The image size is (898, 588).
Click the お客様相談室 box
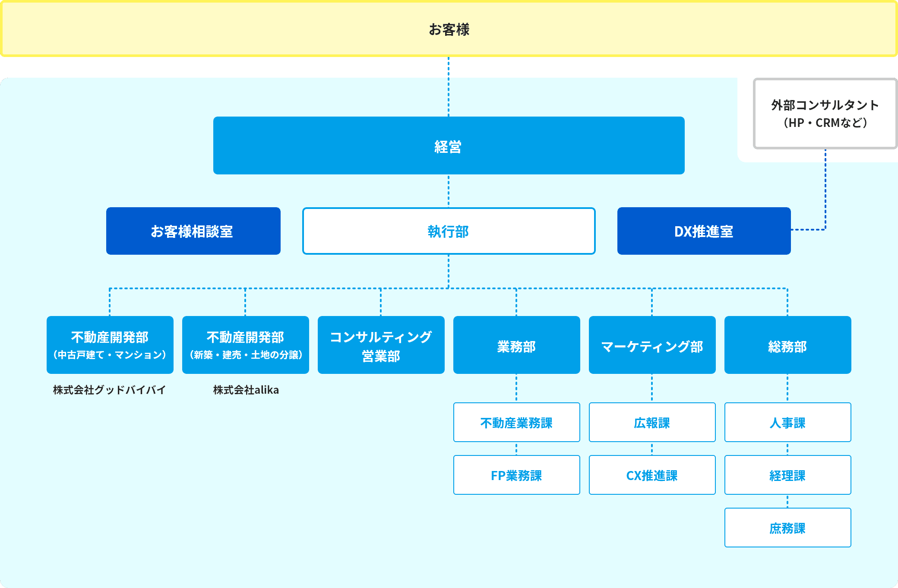coord(193,231)
